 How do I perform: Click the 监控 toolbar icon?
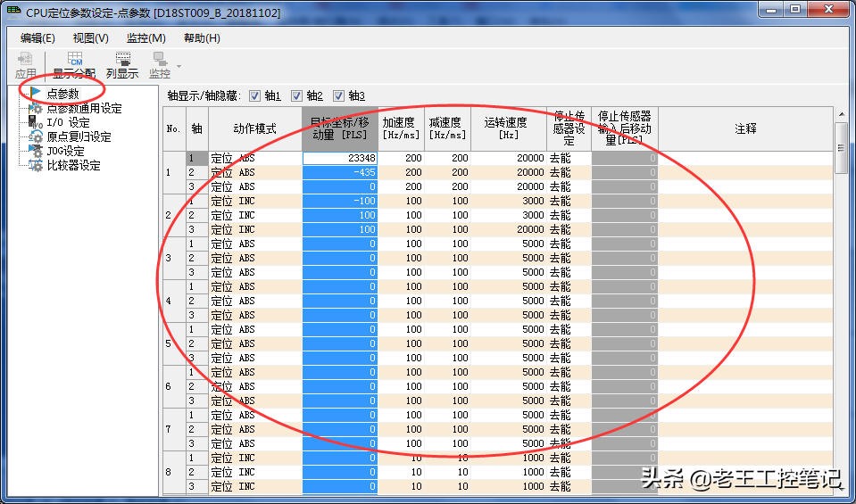pos(160,65)
